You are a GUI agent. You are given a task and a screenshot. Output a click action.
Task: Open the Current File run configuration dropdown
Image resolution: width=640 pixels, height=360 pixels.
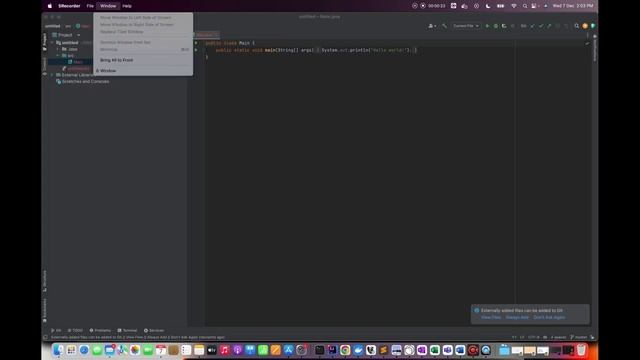[x=466, y=26]
